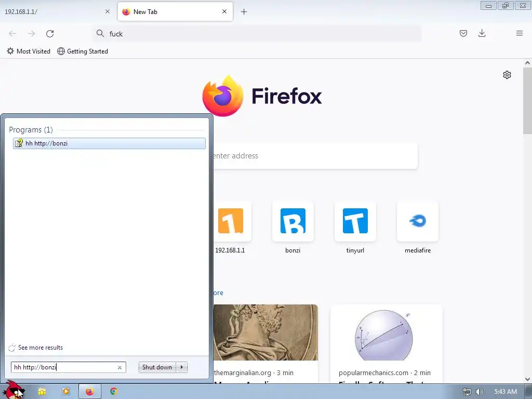Click the Start orb button
Viewport: 532px width, 399px height.
[x=14, y=390]
